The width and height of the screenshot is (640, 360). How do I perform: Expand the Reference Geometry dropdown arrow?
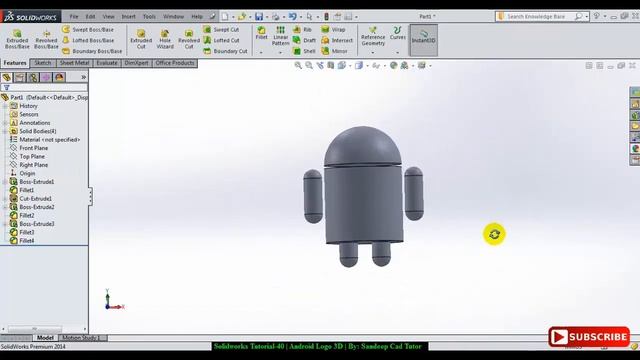(x=373, y=53)
